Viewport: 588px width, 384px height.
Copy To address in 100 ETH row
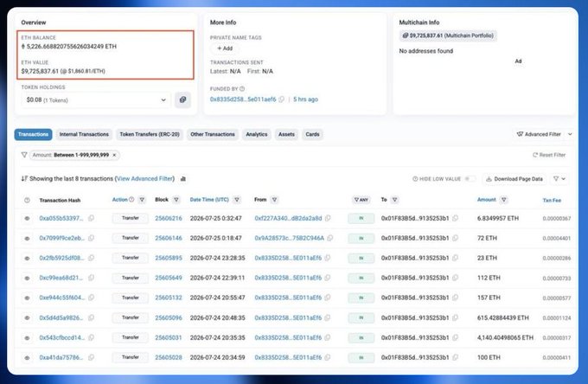tap(455, 357)
